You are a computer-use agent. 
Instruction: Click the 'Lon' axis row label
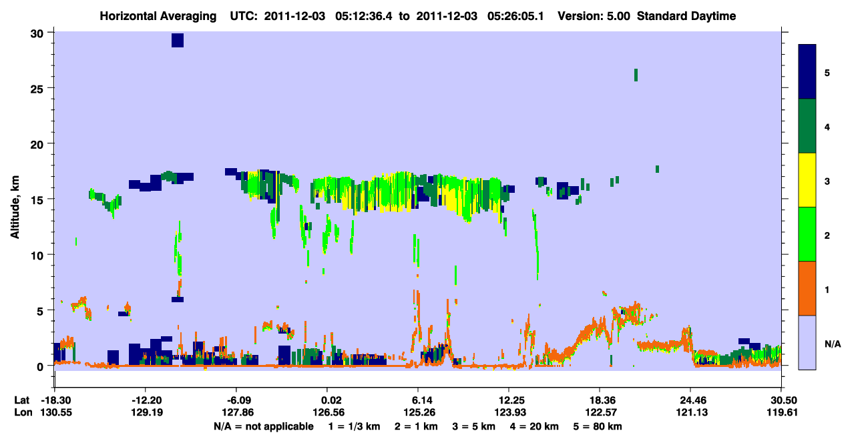click(x=22, y=412)
